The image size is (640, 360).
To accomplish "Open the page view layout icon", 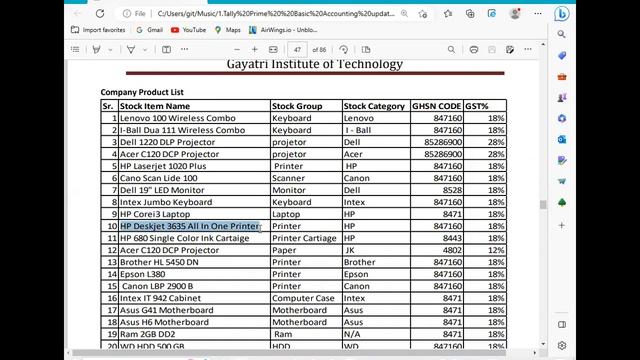I will click(x=166, y=49).
